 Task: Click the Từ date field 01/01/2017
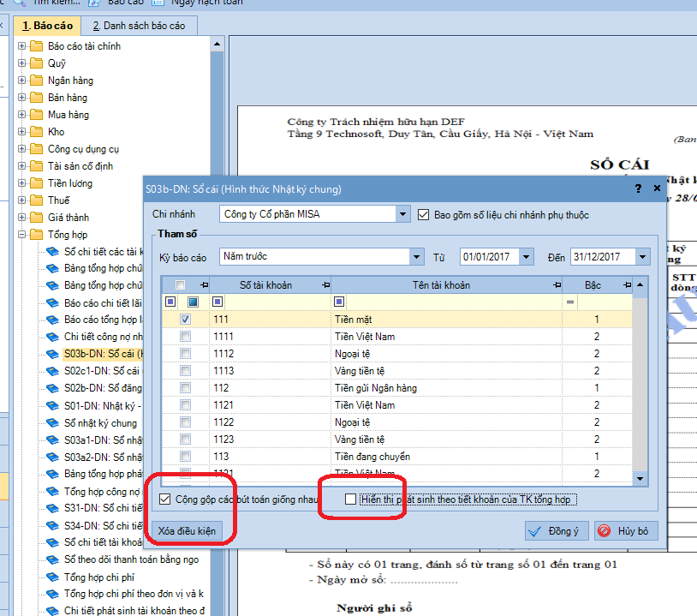(490, 257)
